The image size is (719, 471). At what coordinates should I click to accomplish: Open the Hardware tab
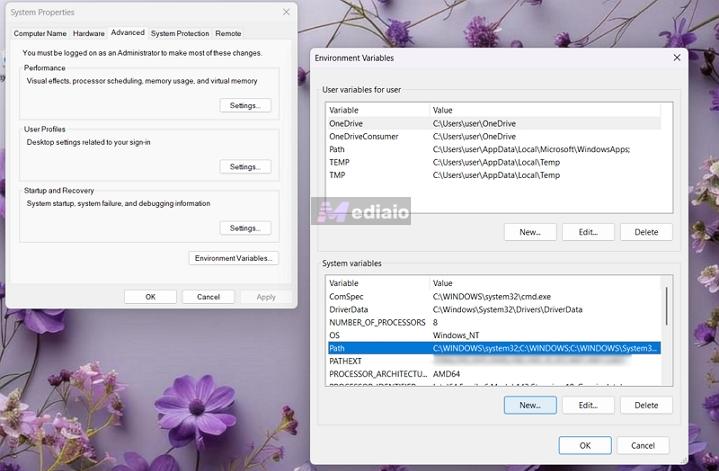click(x=88, y=33)
